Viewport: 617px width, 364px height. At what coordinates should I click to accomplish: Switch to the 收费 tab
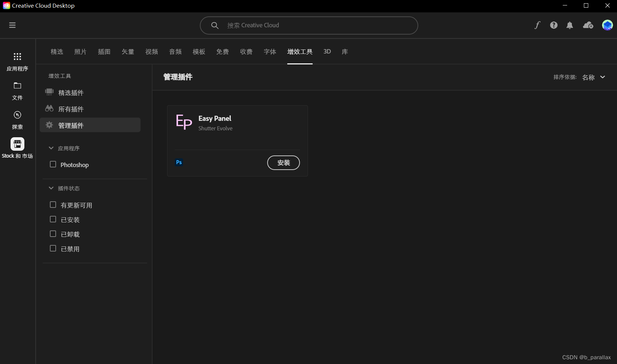(x=246, y=52)
